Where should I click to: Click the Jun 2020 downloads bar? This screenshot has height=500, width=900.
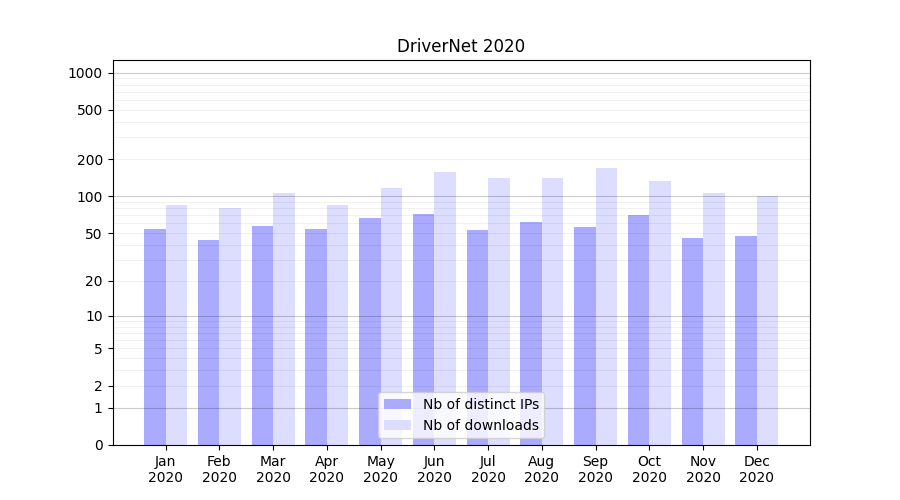coord(445,308)
